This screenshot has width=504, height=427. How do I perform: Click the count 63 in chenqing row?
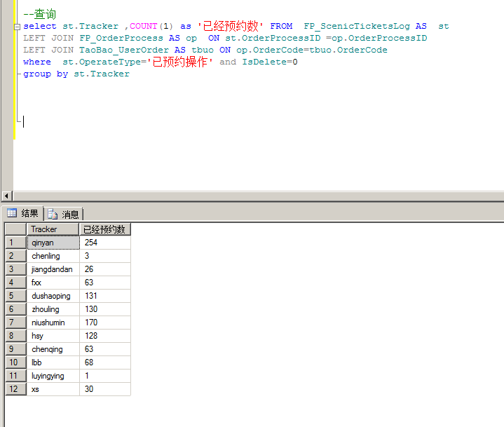105,349
